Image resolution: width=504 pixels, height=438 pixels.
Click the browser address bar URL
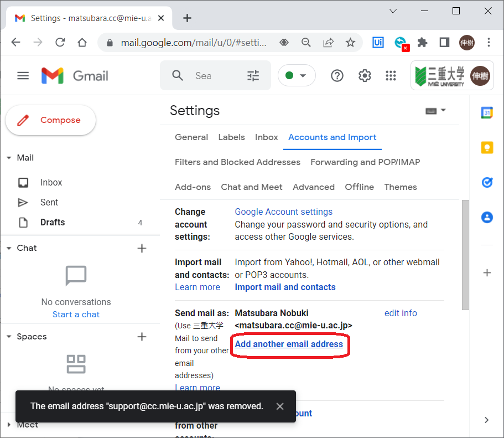coord(194,43)
